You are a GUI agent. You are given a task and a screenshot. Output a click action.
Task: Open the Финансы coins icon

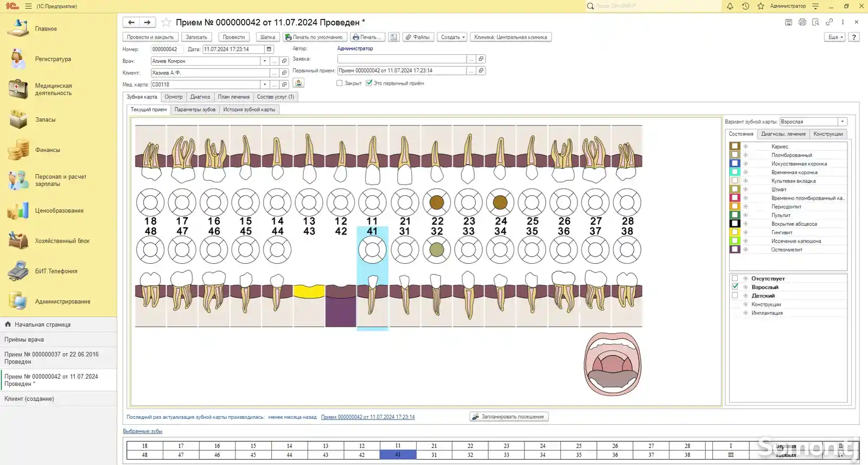pos(18,150)
